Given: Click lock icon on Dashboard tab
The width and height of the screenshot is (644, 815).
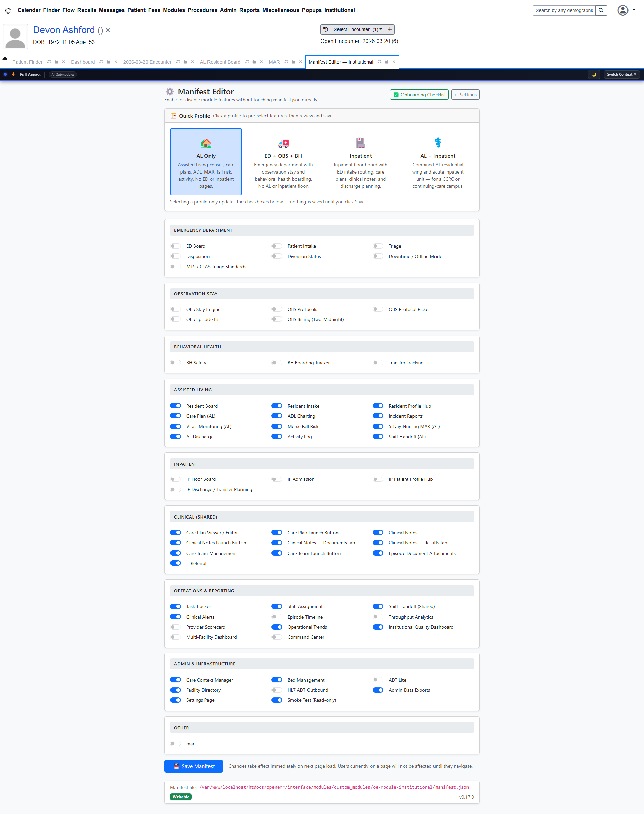Looking at the screenshot, I should (108, 62).
